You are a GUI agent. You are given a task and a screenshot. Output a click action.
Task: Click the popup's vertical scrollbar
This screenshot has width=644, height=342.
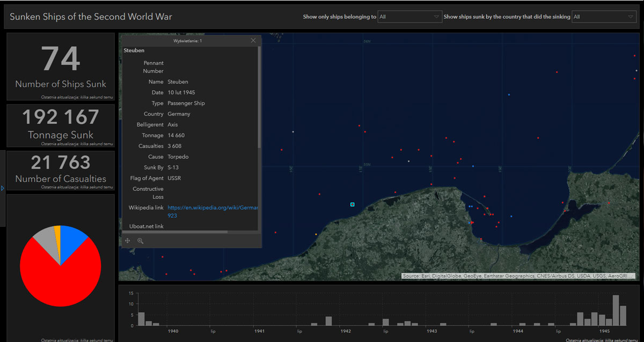pos(260,96)
